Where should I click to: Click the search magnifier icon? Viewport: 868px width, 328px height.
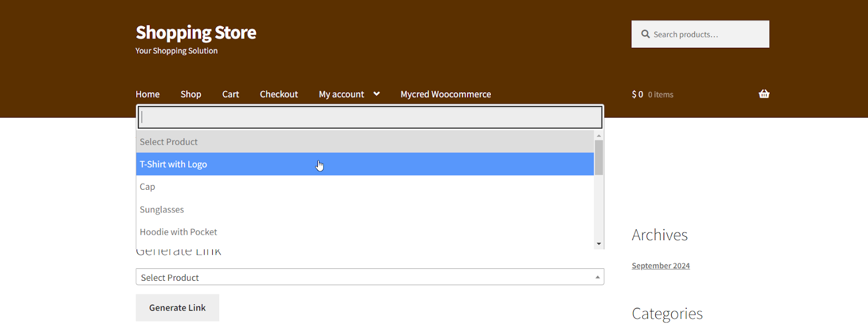click(645, 34)
